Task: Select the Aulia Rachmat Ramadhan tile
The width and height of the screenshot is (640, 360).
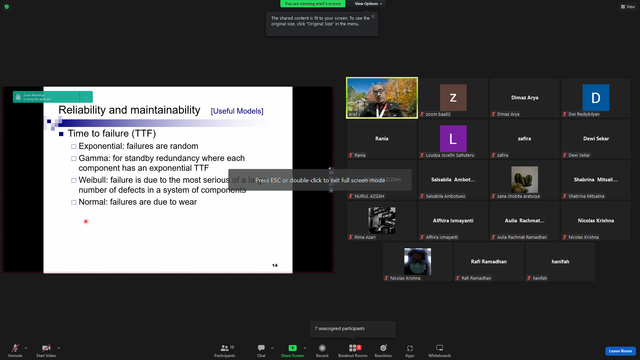Action: click(x=524, y=221)
